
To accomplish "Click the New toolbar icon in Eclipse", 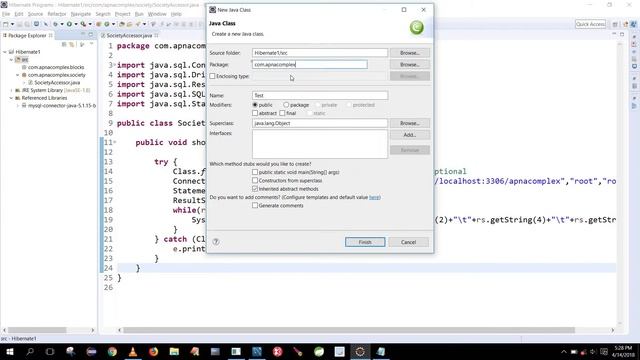I will coord(5,24).
